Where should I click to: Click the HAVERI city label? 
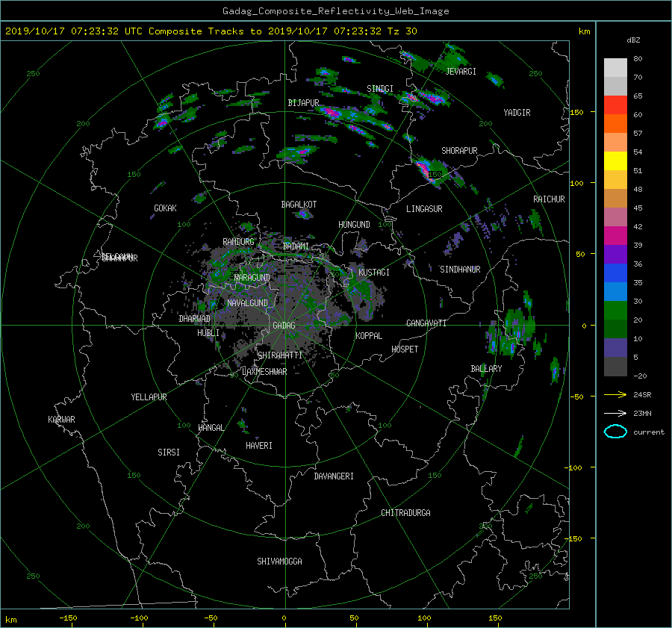pos(259,447)
